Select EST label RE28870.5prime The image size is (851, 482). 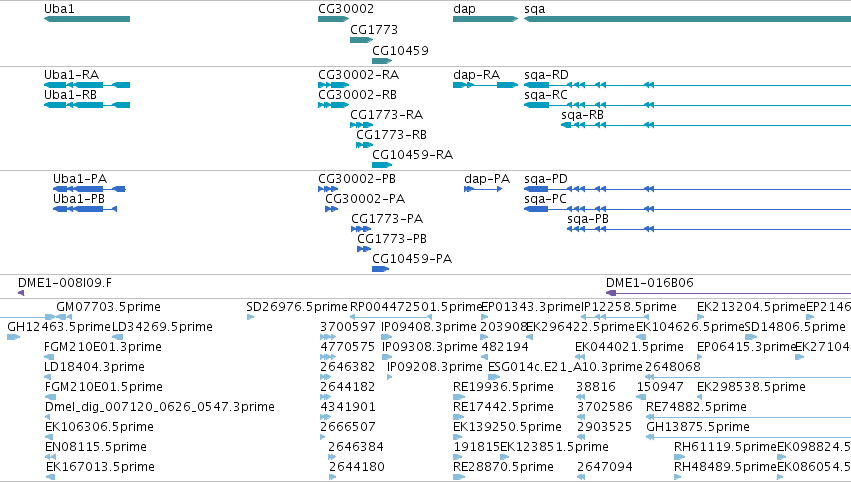pos(503,467)
